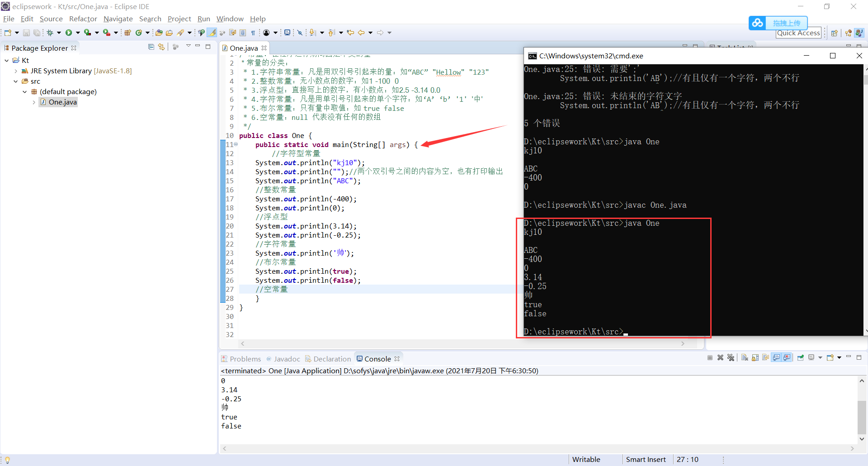Click the New file toolbar icon
The width and height of the screenshot is (868, 466).
click(8, 33)
